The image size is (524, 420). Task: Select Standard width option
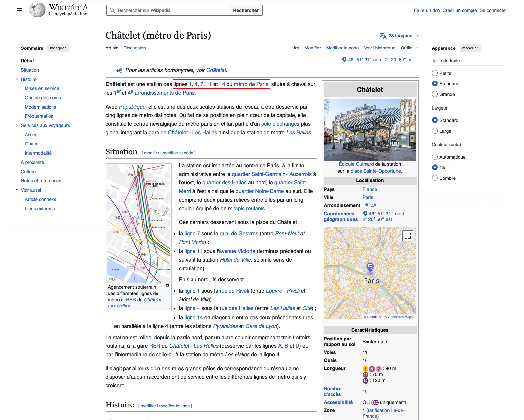(435, 120)
